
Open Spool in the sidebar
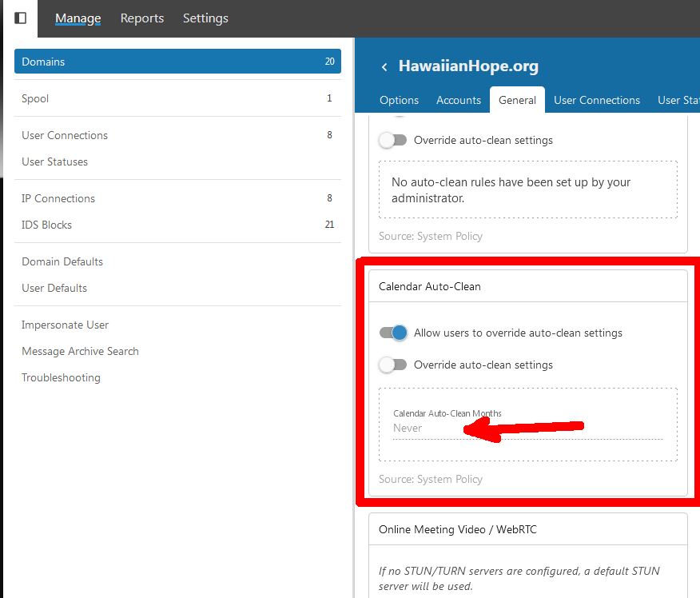pos(35,98)
